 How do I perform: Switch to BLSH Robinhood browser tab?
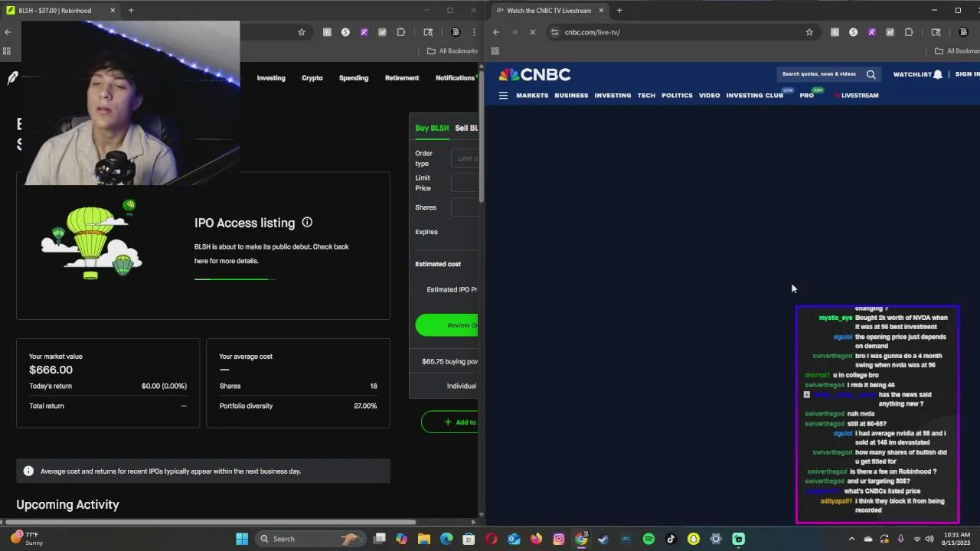[59, 11]
